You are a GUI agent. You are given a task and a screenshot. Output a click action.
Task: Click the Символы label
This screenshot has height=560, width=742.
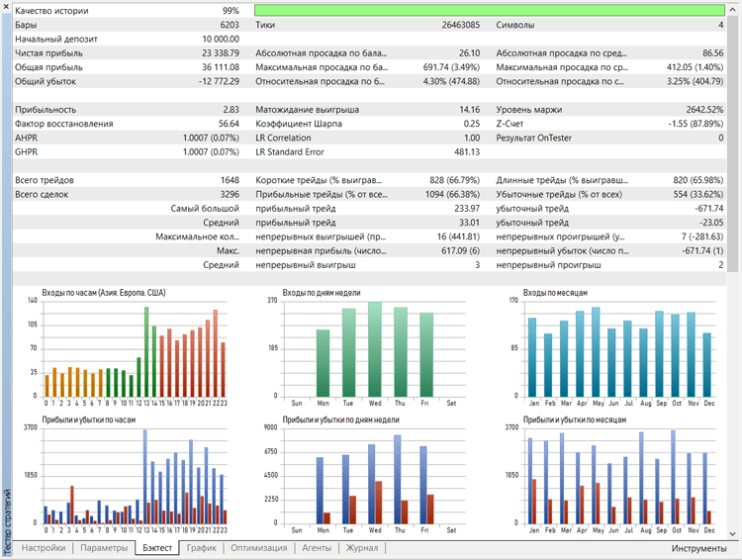pyautogui.click(x=515, y=25)
